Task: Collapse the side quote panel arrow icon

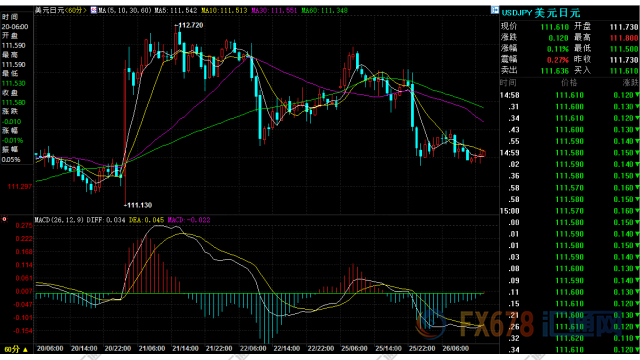Action: (495, 10)
